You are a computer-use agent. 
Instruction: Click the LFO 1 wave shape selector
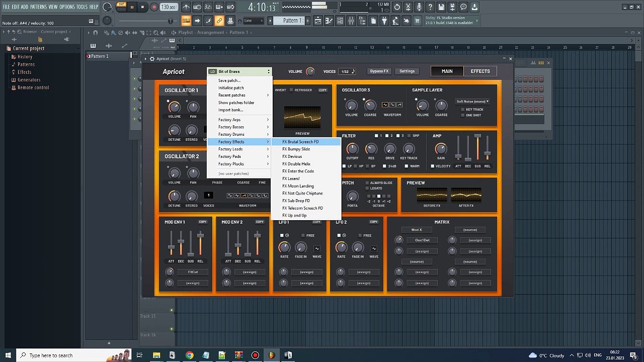click(317, 248)
